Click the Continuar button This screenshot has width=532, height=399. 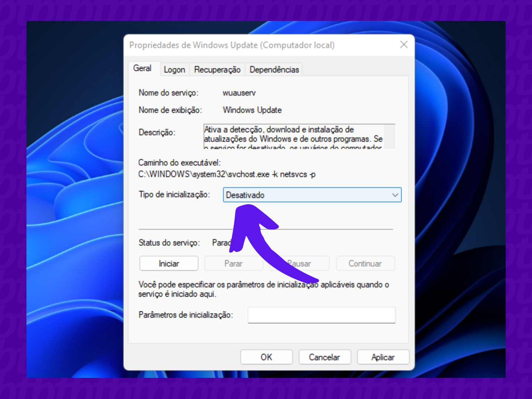[x=365, y=263]
